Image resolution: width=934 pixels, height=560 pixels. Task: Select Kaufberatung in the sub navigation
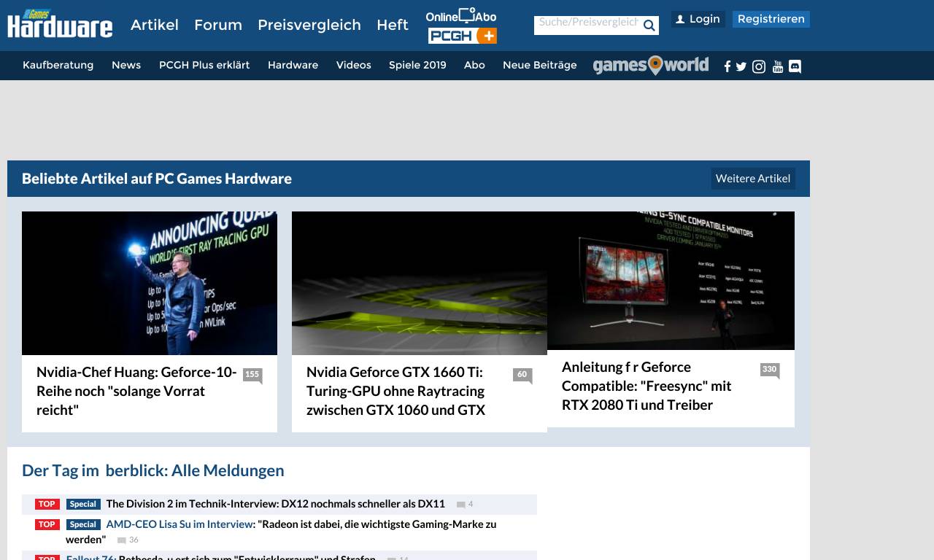click(58, 65)
